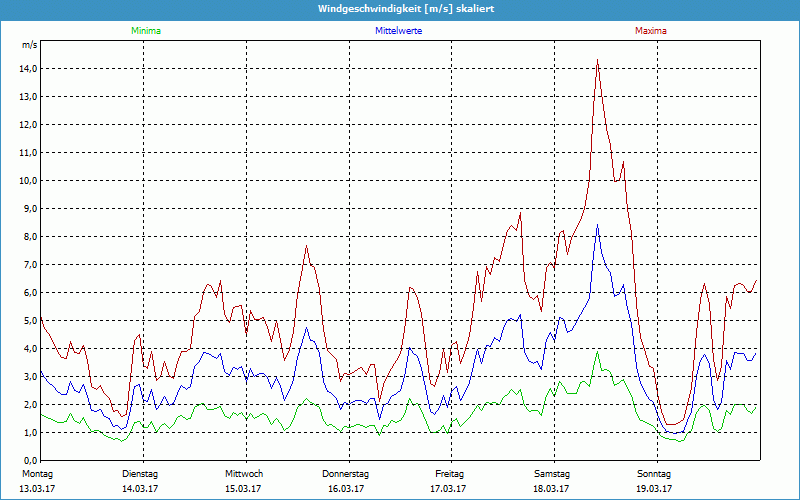This screenshot has height=500, width=800.
Task: Click the 11,0 y-axis value
Action: click(x=29, y=153)
